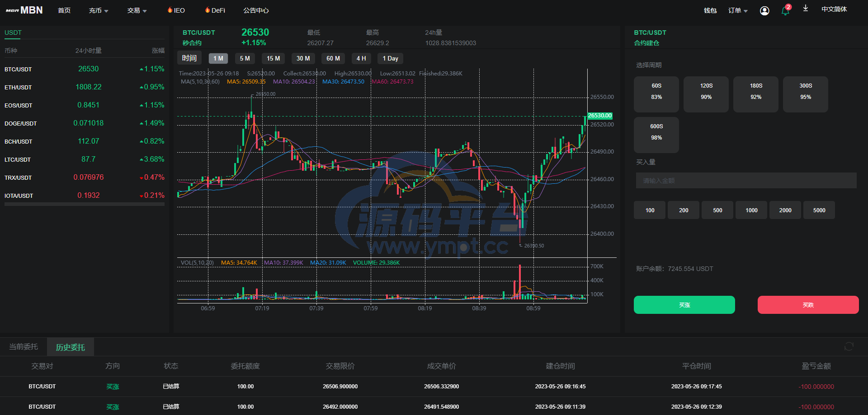The height and width of the screenshot is (415, 868).
Task: Choose the 120S 90% period
Action: click(706, 94)
